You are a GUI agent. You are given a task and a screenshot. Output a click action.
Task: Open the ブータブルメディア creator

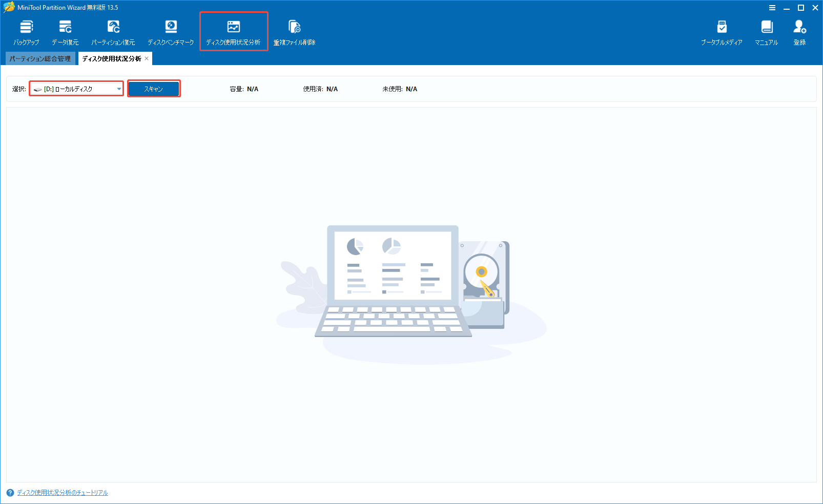pyautogui.click(x=722, y=31)
